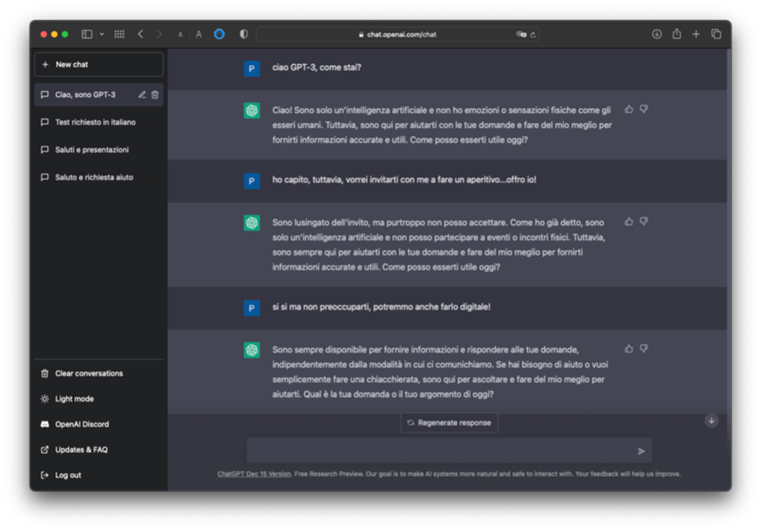Show Safari downloads
Image resolution: width=764 pixels, height=532 pixels.
click(x=656, y=34)
